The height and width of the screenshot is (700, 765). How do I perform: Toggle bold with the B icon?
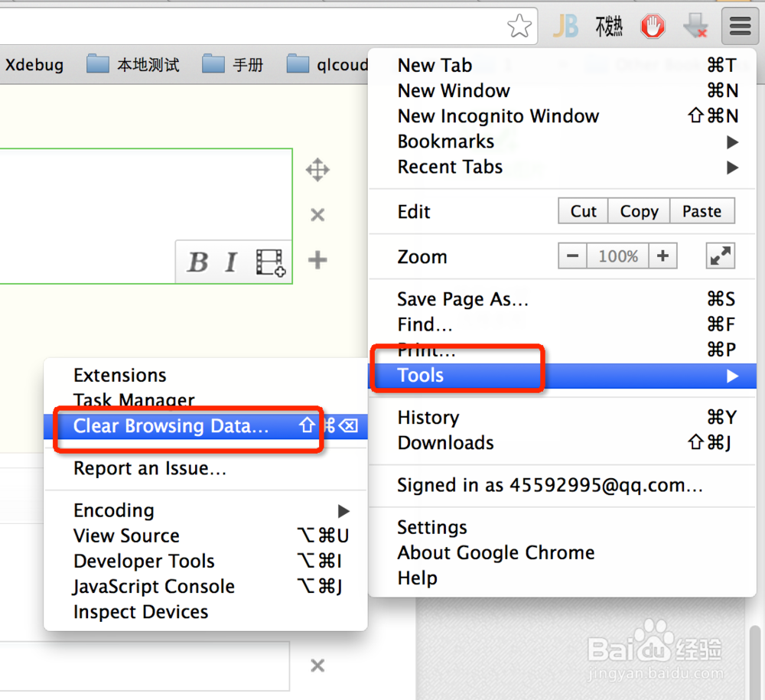tap(197, 262)
